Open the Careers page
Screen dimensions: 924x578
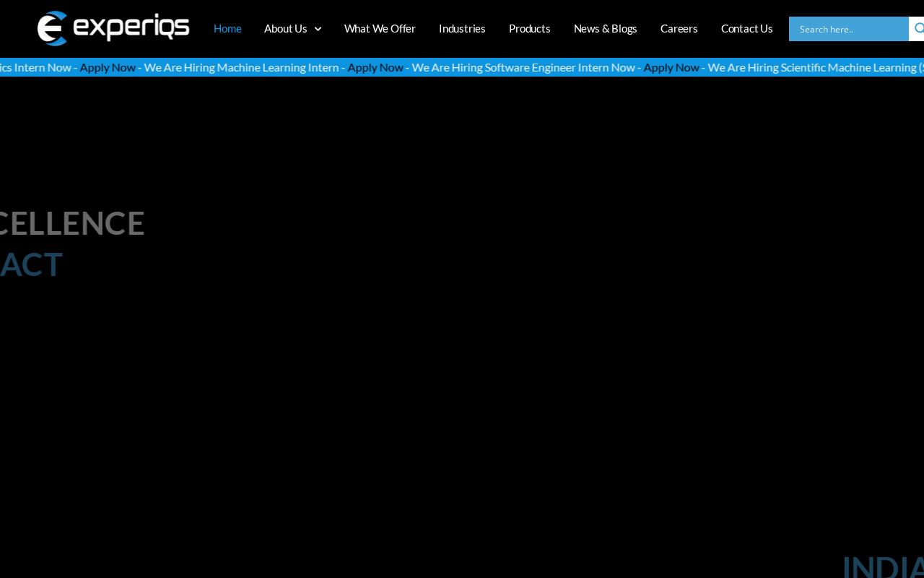(679, 29)
